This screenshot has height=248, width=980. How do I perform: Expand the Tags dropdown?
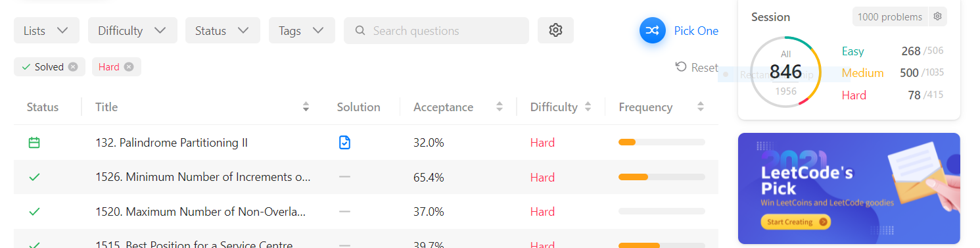302,30
